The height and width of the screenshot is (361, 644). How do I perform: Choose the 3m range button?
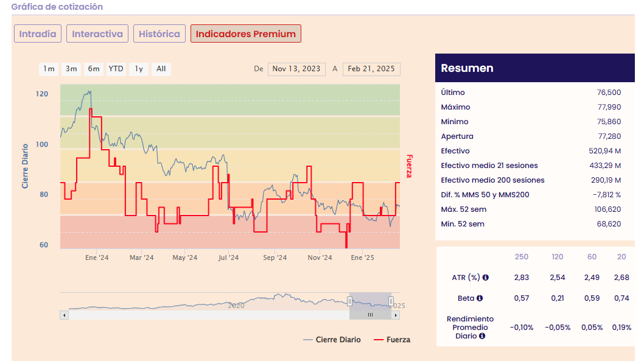tap(71, 69)
